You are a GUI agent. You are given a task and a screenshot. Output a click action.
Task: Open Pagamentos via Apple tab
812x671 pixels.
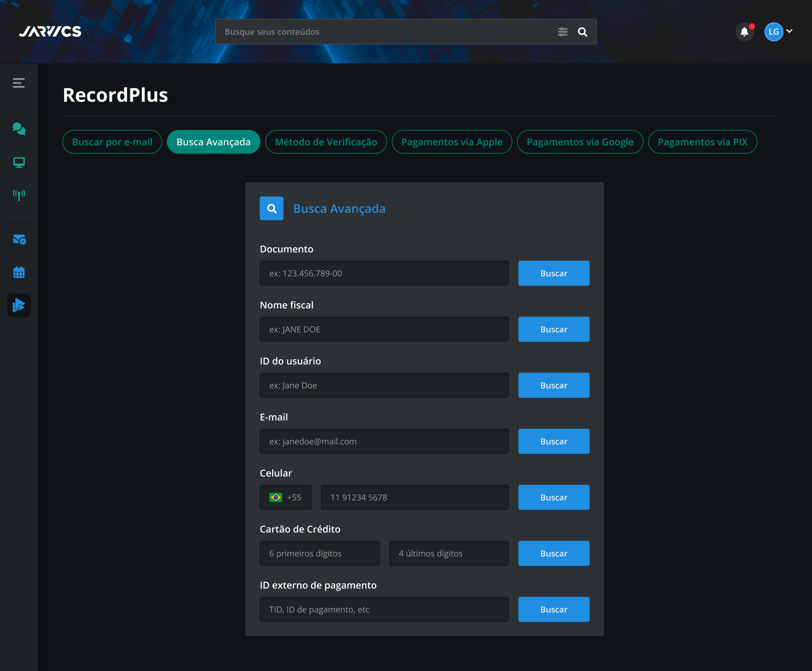coord(452,142)
